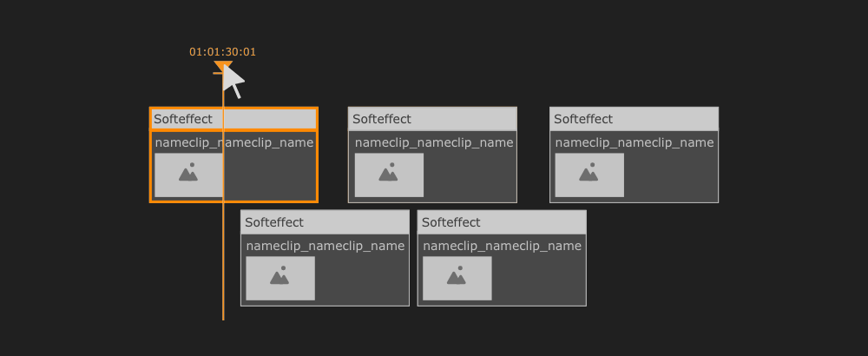Click the picture icon in the bottom-right clip
The image size is (868, 356).
(x=457, y=278)
